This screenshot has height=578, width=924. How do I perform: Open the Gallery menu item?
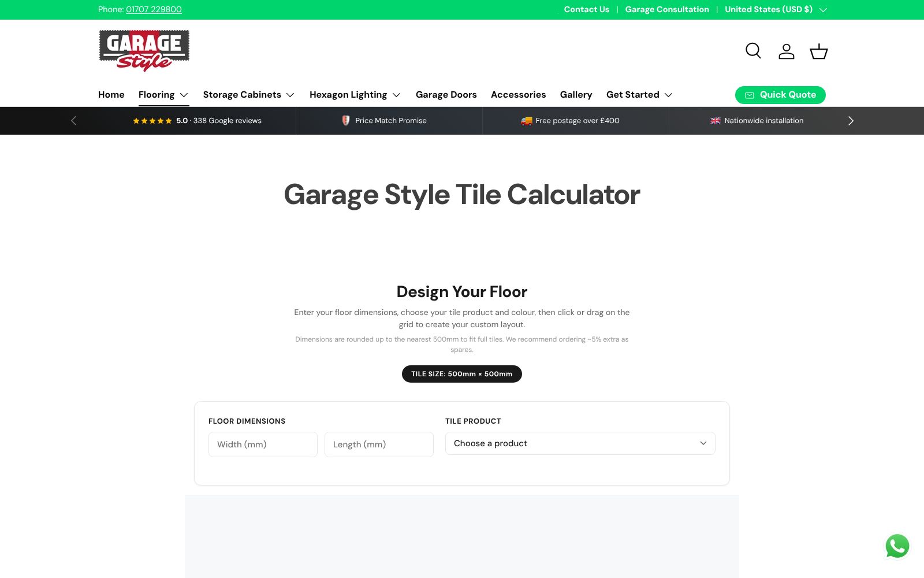(576, 95)
